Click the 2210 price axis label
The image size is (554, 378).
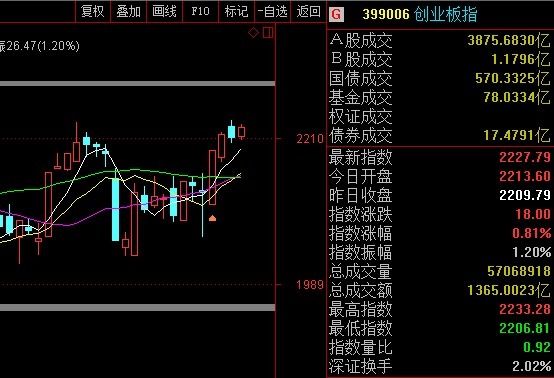point(310,139)
